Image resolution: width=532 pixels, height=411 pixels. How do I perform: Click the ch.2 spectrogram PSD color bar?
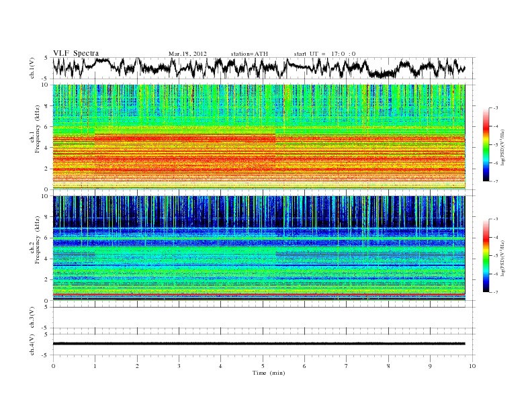pyautogui.click(x=486, y=255)
